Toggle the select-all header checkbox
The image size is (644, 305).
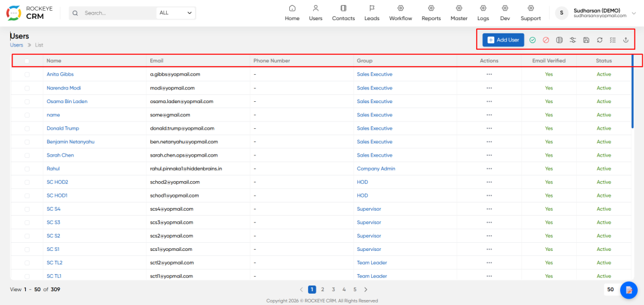27,61
